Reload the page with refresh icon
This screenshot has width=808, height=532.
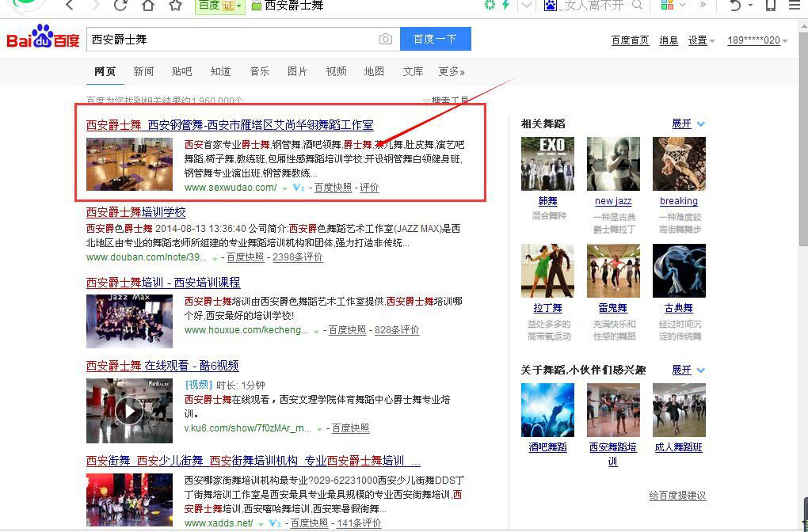121,6
